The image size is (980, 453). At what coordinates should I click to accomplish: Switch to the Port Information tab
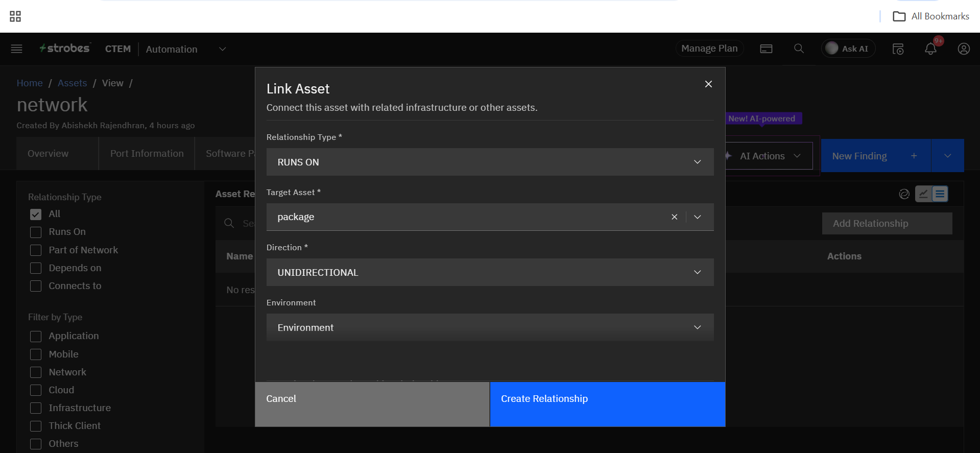point(147,154)
